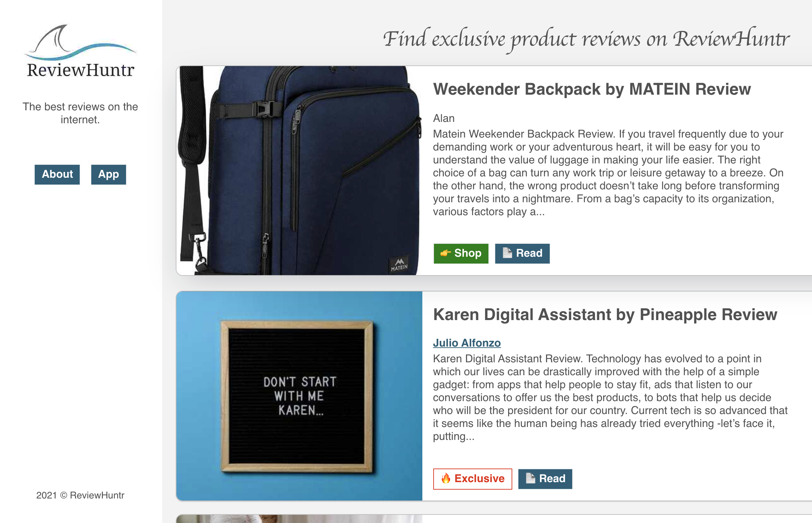This screenshot has height=523, width=812.
Task: Open the Exclusive Karen Digital Assistant offer
Action: coord(472,479)
